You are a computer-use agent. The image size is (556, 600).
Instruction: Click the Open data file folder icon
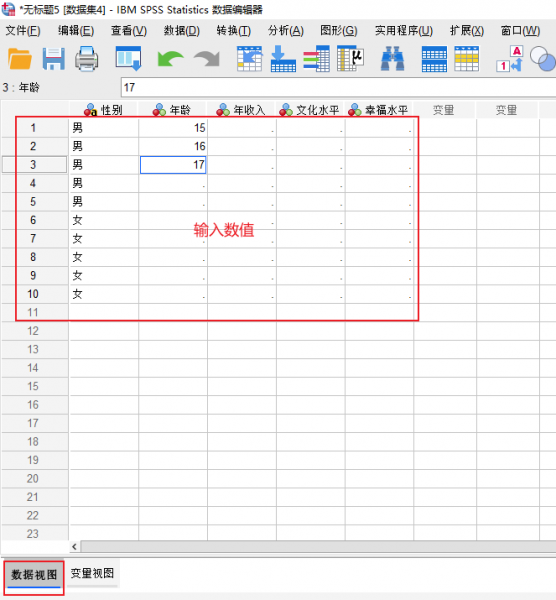click(20, 59)
